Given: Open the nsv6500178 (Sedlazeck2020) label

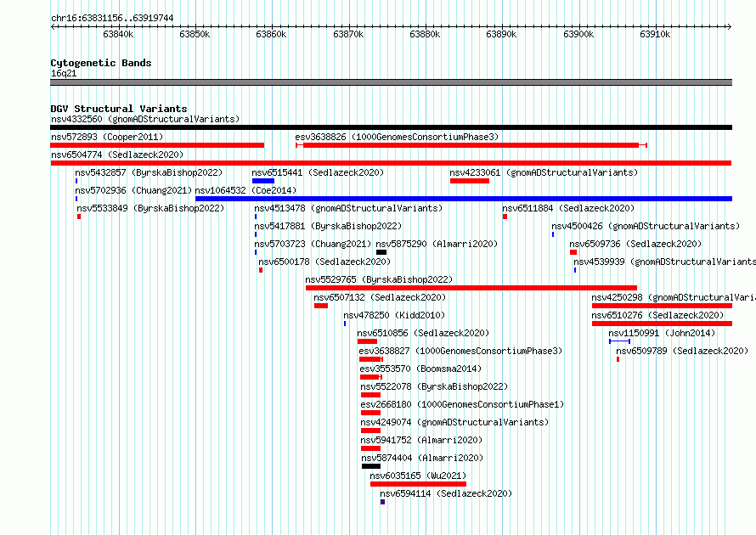Looking at the screenshot, I should [x=324, y=262].
